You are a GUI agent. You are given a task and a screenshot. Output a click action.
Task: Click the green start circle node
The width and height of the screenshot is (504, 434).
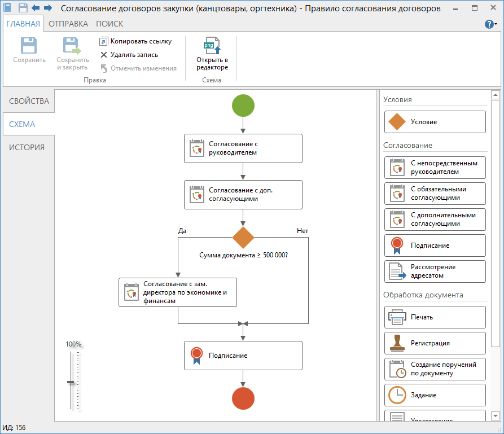point(243,106)
